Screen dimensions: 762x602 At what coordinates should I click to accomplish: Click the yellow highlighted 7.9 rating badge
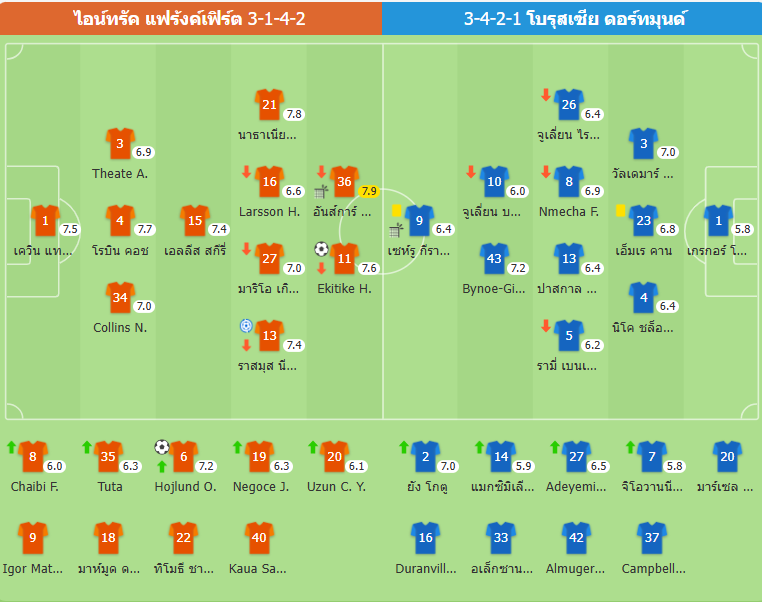coord(369,191)
